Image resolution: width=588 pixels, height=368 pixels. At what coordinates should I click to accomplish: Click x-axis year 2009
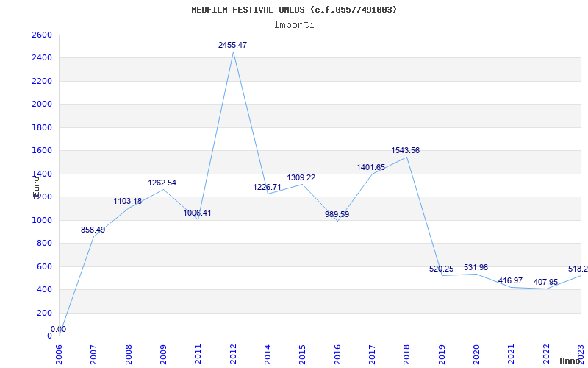click(163, 354)
